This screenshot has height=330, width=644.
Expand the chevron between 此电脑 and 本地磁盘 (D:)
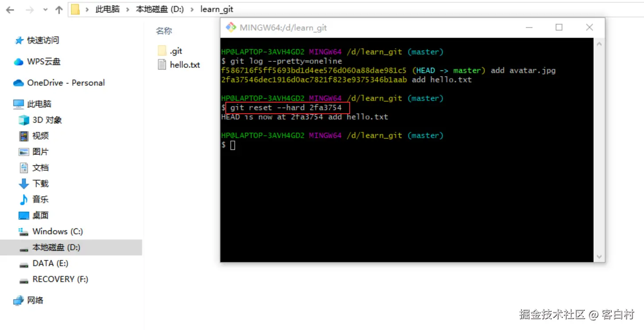[127, 9]
